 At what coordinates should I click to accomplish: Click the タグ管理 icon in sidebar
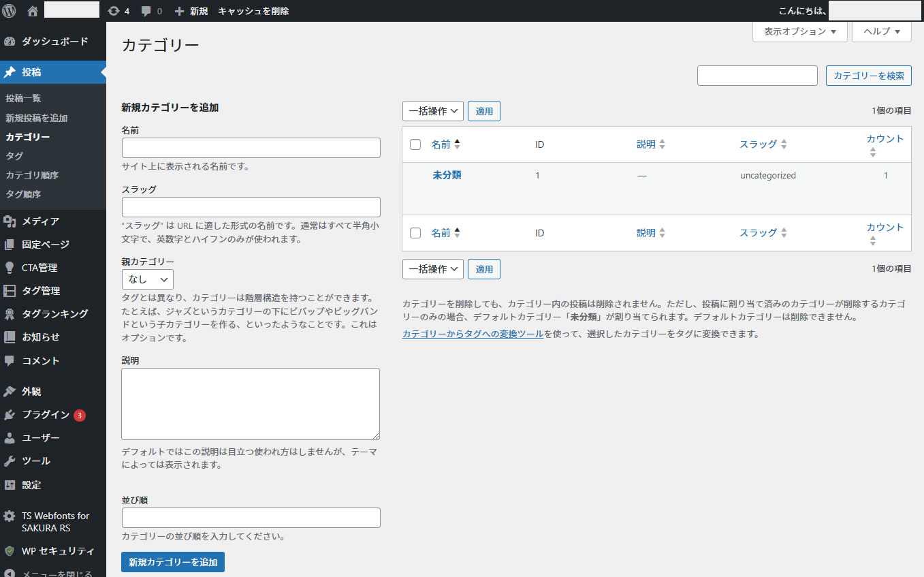pyautogui.click(x=10, y=291)
